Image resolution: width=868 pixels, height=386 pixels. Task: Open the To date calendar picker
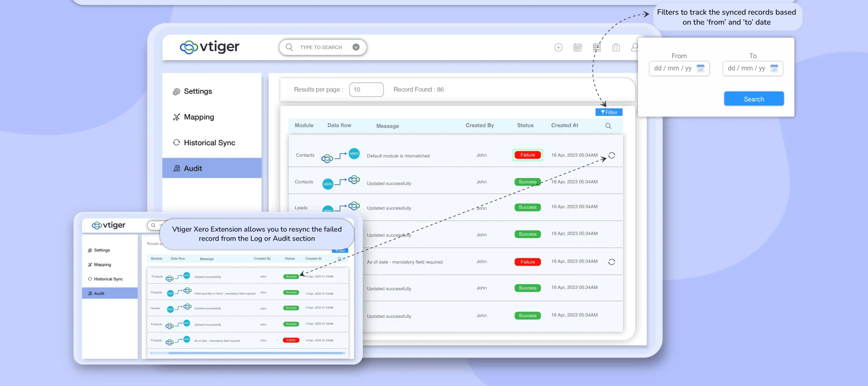click(774, 68)
